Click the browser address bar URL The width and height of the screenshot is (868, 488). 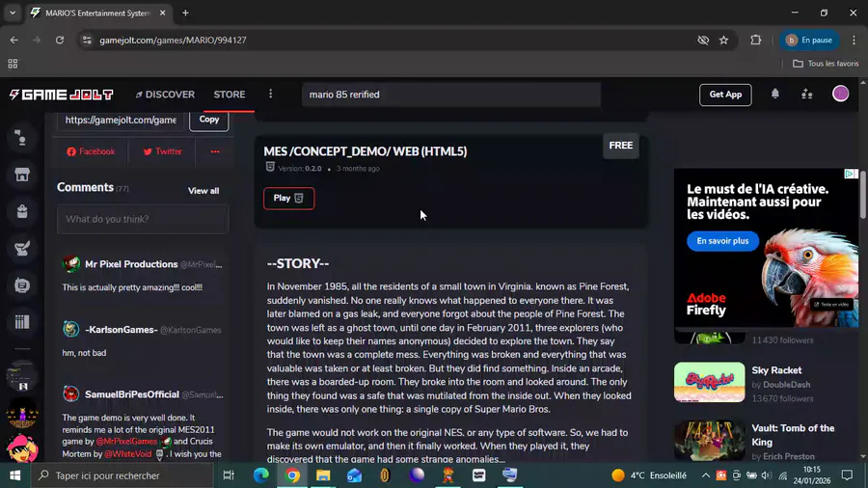pyautogui.click(x=173, y=40)
